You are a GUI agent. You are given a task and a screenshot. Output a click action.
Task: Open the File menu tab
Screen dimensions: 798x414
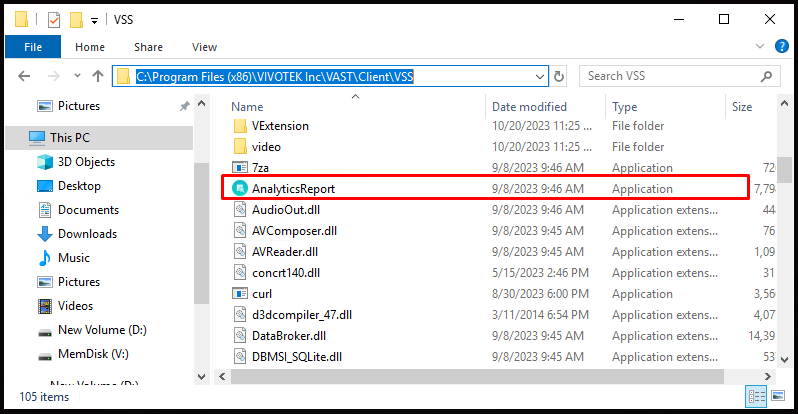point(33,47)
